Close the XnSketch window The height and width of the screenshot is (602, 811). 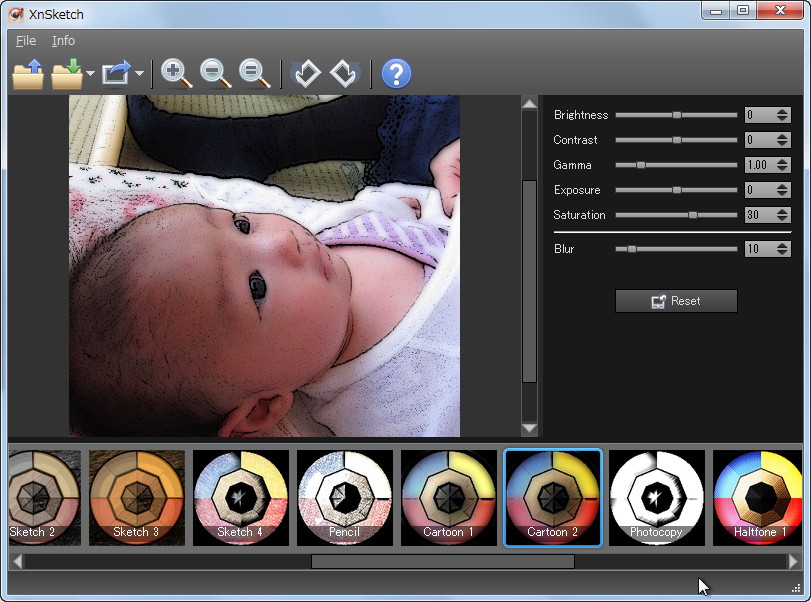pyautogui.click(x=780, y=10)
